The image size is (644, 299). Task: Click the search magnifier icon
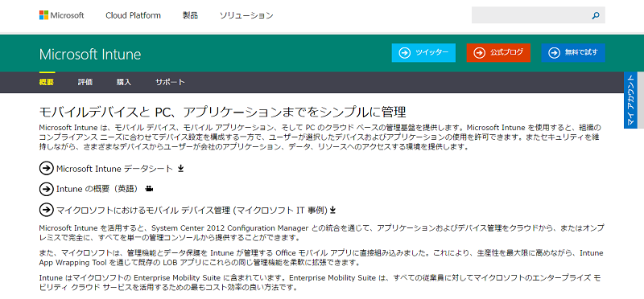[x=596, y=15]
